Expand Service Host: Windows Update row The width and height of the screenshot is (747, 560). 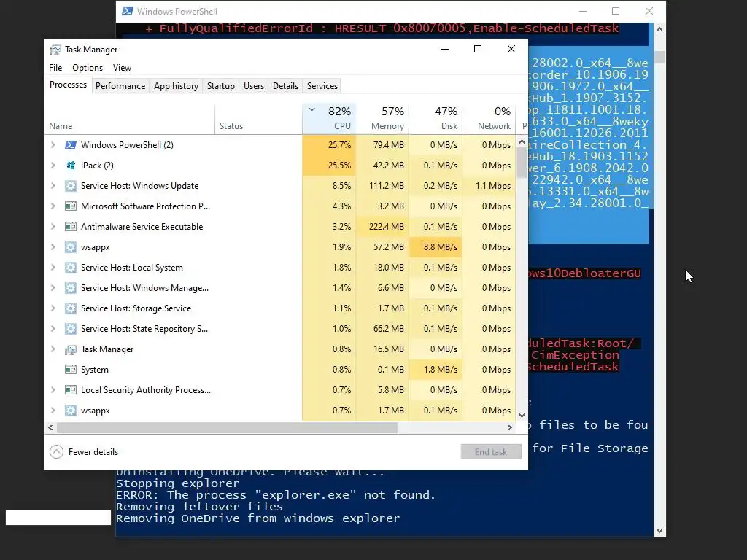53,186
